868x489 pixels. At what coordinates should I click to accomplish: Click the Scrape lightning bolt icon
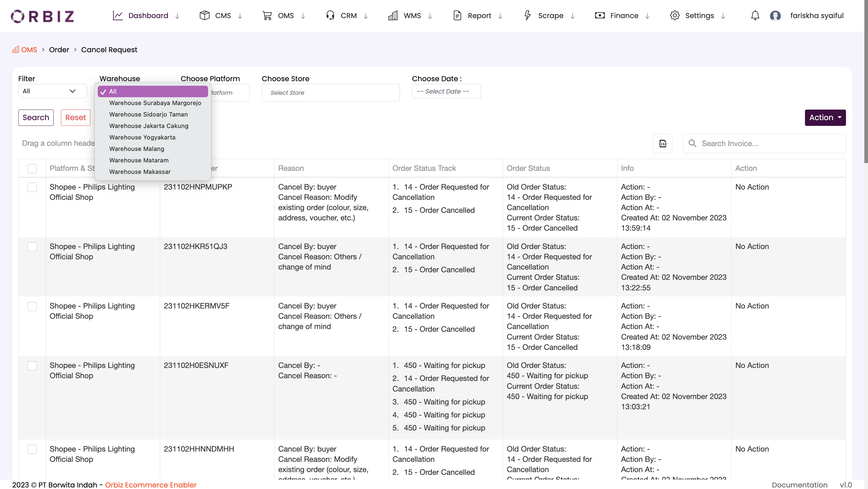tap(528, 15)
